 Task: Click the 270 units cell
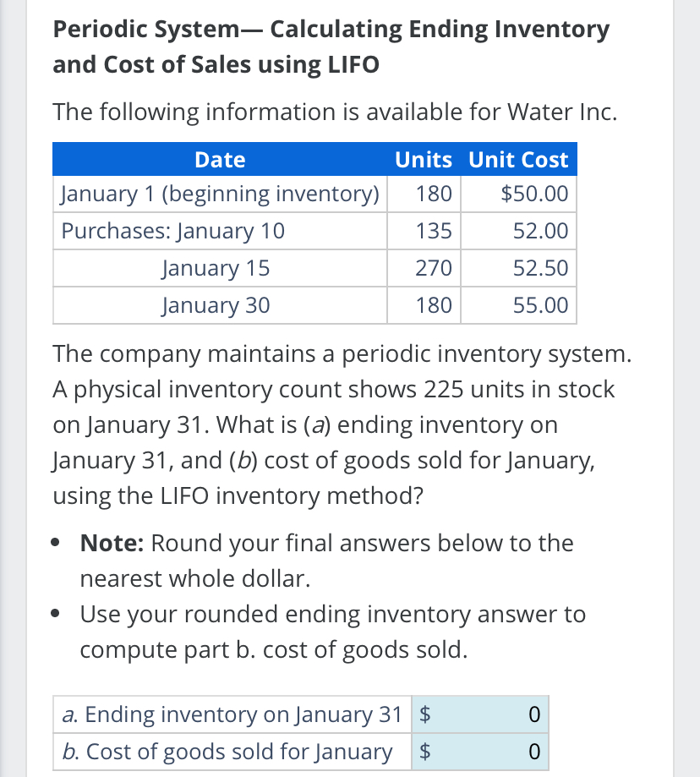click(434, 268)
